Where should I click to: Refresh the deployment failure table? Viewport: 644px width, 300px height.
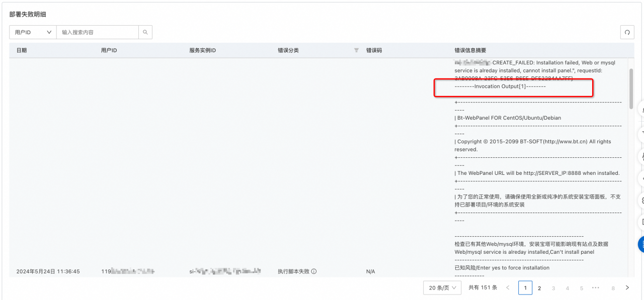pyautogui.click(x=627, y=32)
